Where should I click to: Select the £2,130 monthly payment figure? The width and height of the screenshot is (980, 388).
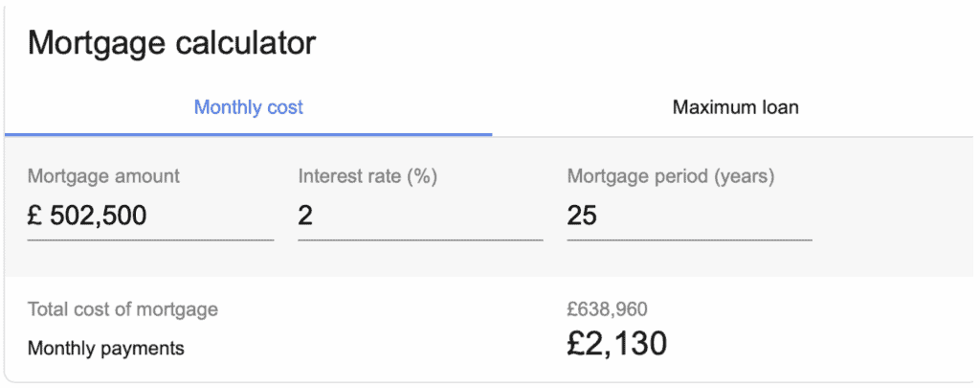617,344
